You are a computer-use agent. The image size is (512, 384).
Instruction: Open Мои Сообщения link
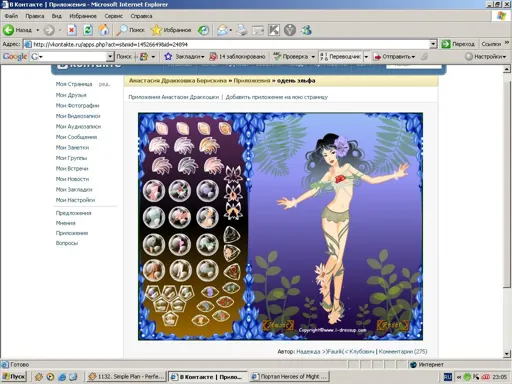(76, 137)
